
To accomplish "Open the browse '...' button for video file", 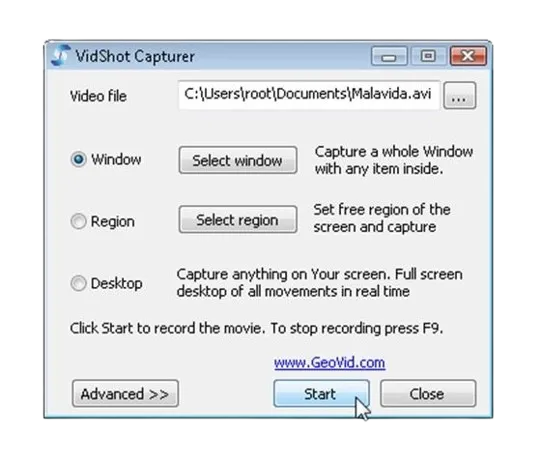I will tap(459, 96).
